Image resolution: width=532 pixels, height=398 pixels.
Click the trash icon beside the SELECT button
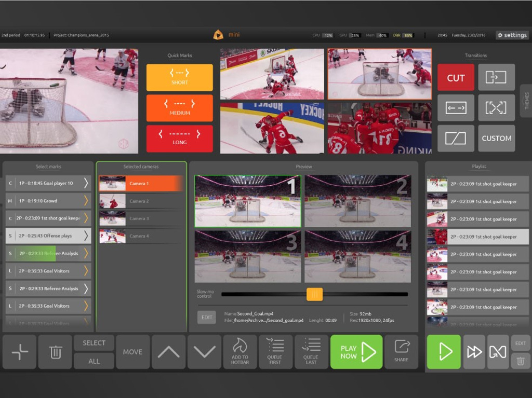pyautogui.click(x=55, y=352)
